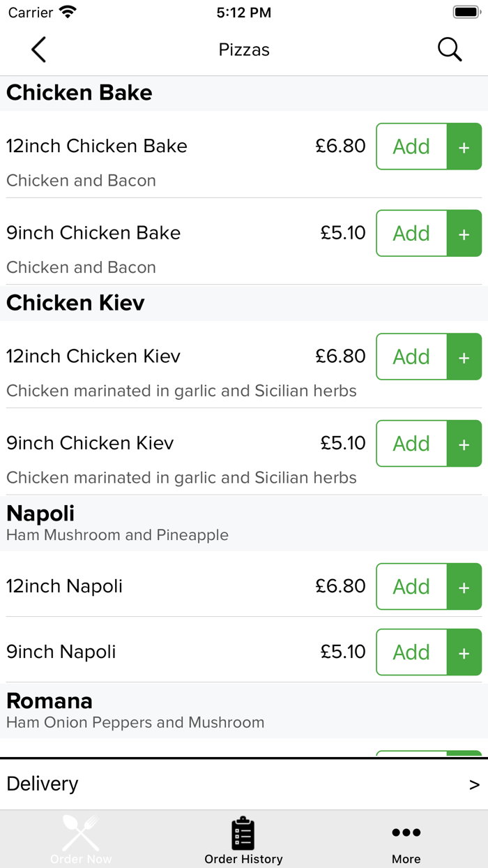Screen dimensions: 488x868
Task: Select the 12inch Chicken Kiev item name
Action: [x=93, y=356]
